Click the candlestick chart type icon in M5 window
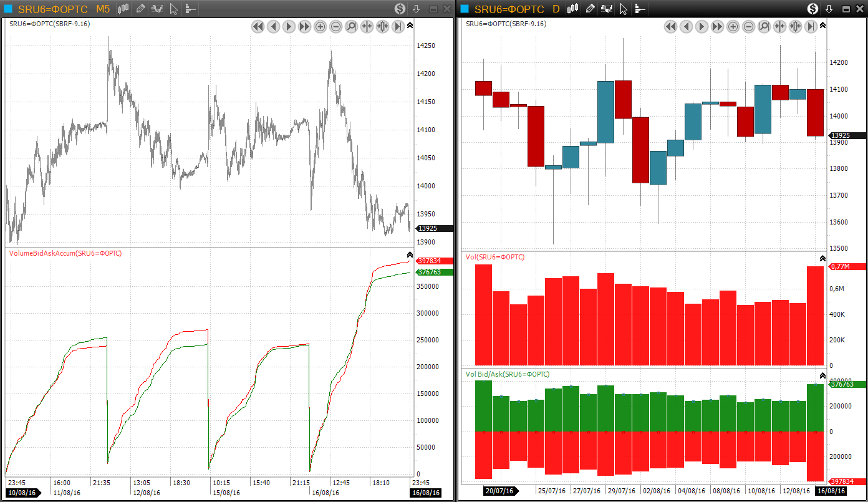 pos(123,9)
